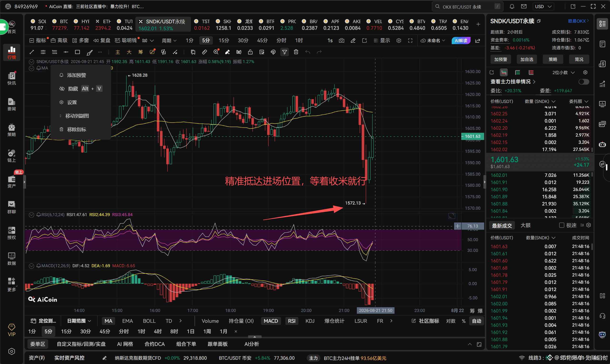Add a new ticker tab with plus button
Screen dimensions: 610x364
(x=478, y=24)
